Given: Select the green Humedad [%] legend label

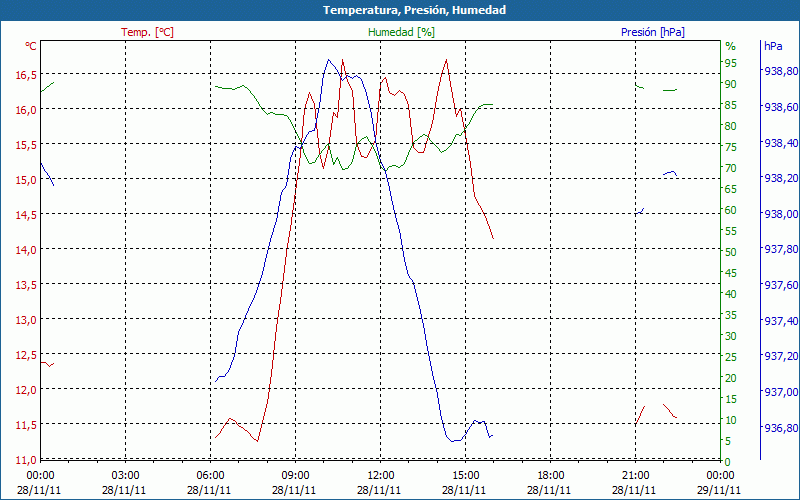Looking at the screenshot, I should 401,32.
